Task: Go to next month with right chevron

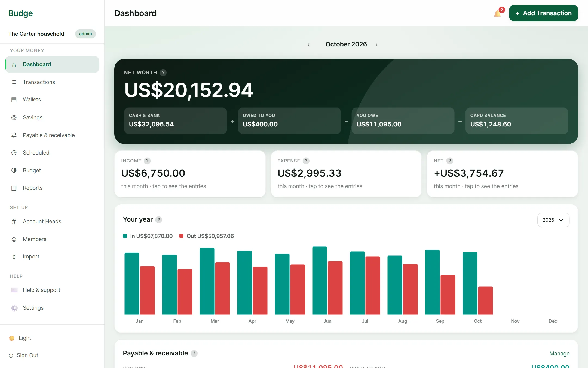Action: click(x=376, y=44)
